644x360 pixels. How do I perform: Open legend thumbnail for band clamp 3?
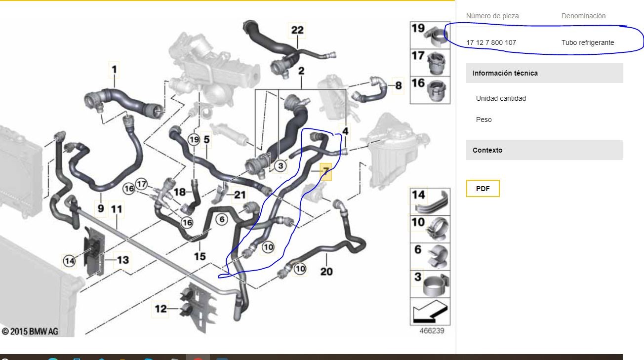click(x=430, y=283)
